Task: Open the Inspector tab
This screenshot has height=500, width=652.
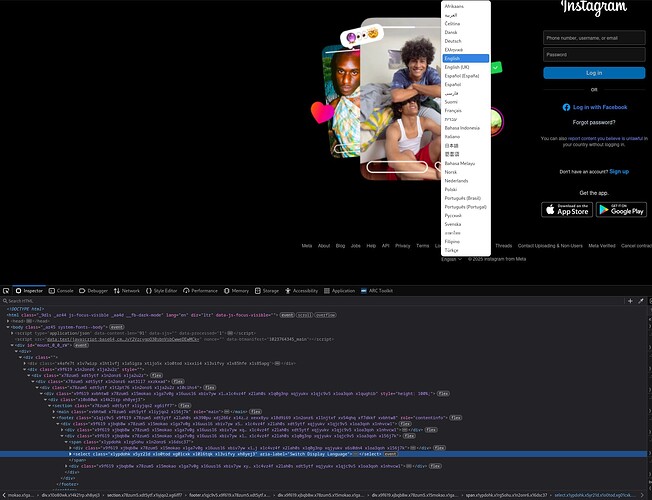Action: (30, 291)
